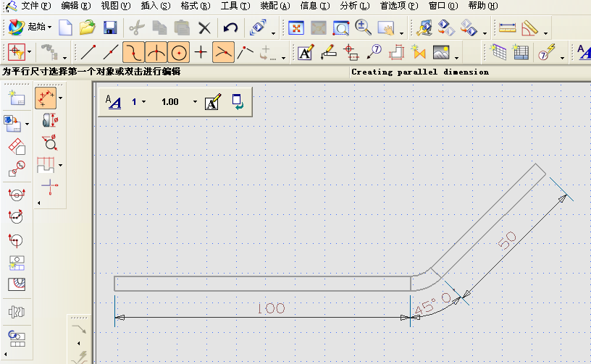Click the long horizontal rectangle in drawing
The image size is (591, 364).
pos(263,284)
